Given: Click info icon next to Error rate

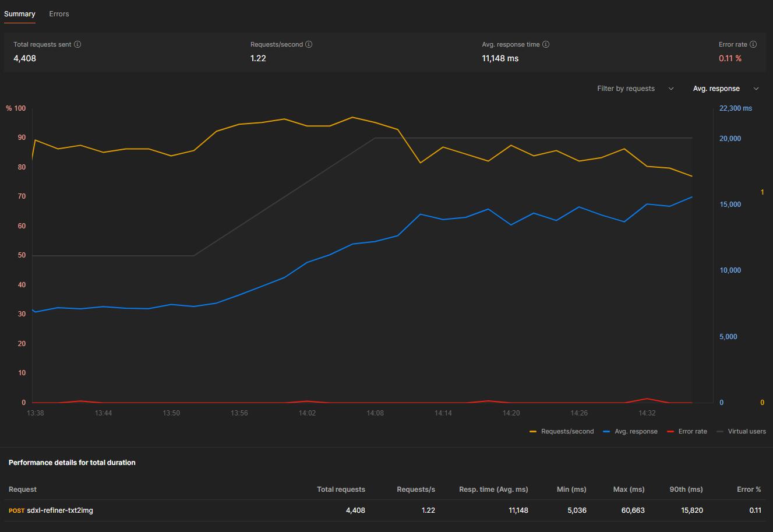Looking at the screenshot, I should click(x=753, y=44).
